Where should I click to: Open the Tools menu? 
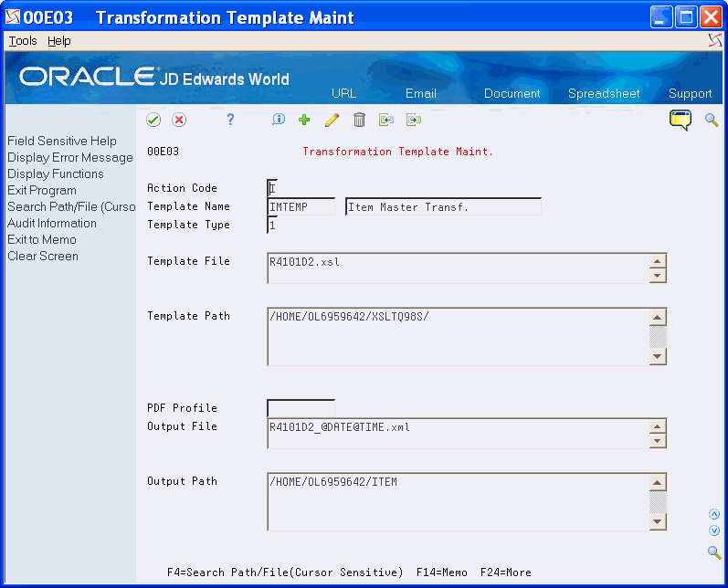click(x=23, y=41)
